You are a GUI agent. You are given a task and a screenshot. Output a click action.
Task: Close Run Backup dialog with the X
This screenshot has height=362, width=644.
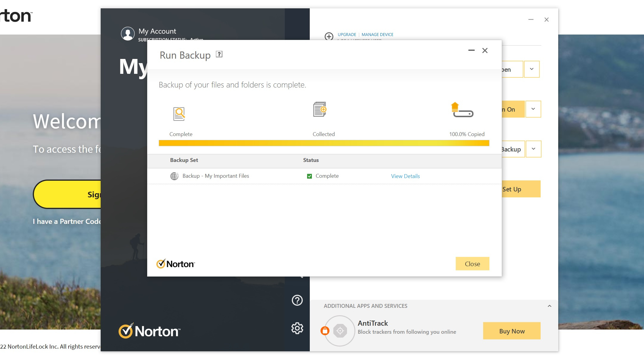click(x=485, y=51)
